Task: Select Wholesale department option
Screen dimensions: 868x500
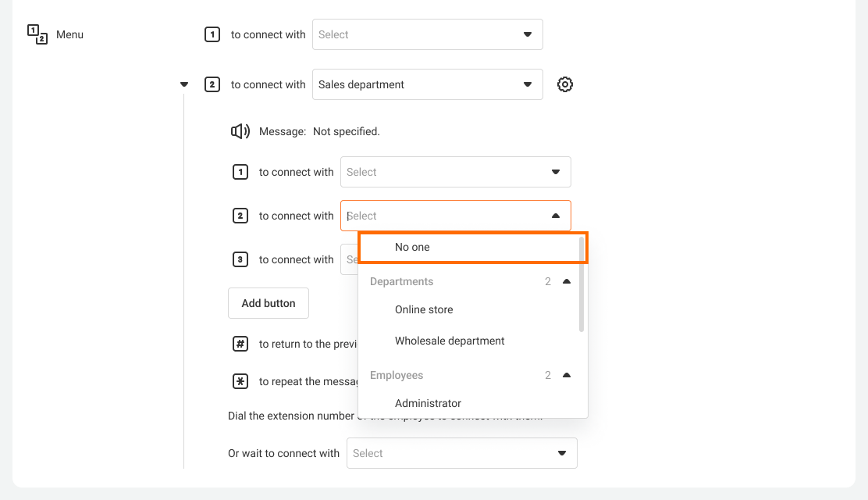Action: click(x=450, y=341)
